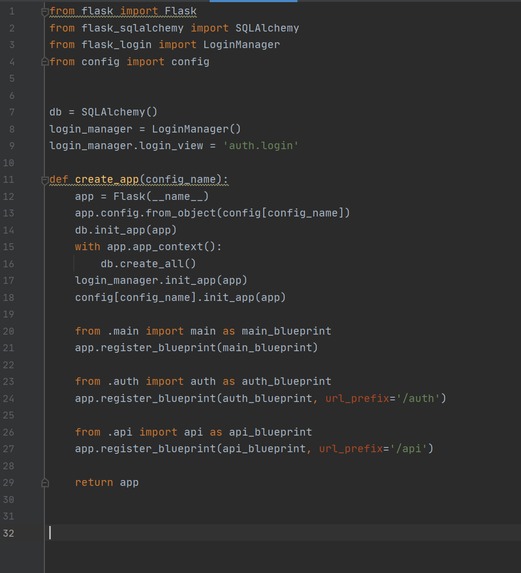521x573 pixels.
Task: Click app.config.from_object call on line 13
Action: point(212,213)
